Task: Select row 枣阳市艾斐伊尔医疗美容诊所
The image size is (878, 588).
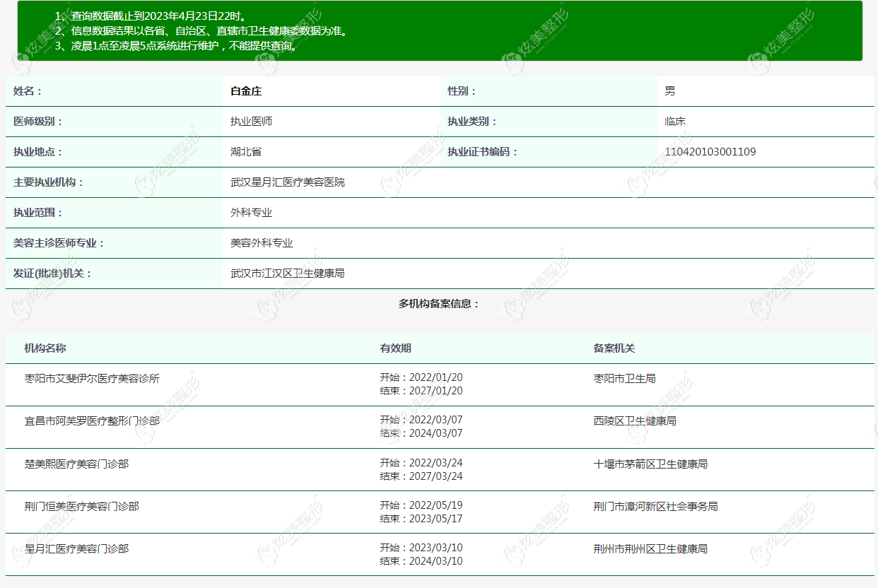Action: pyautogui.click(x=440, y=384)
